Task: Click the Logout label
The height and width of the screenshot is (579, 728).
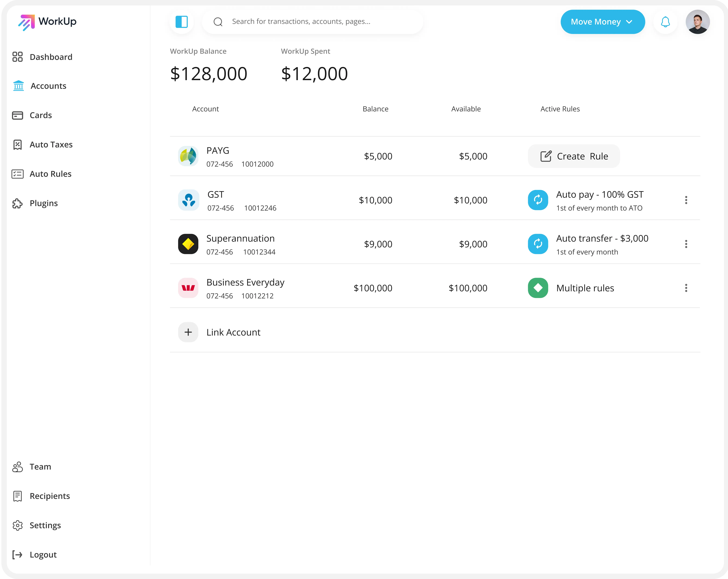Action: click(x=43, y=555)
